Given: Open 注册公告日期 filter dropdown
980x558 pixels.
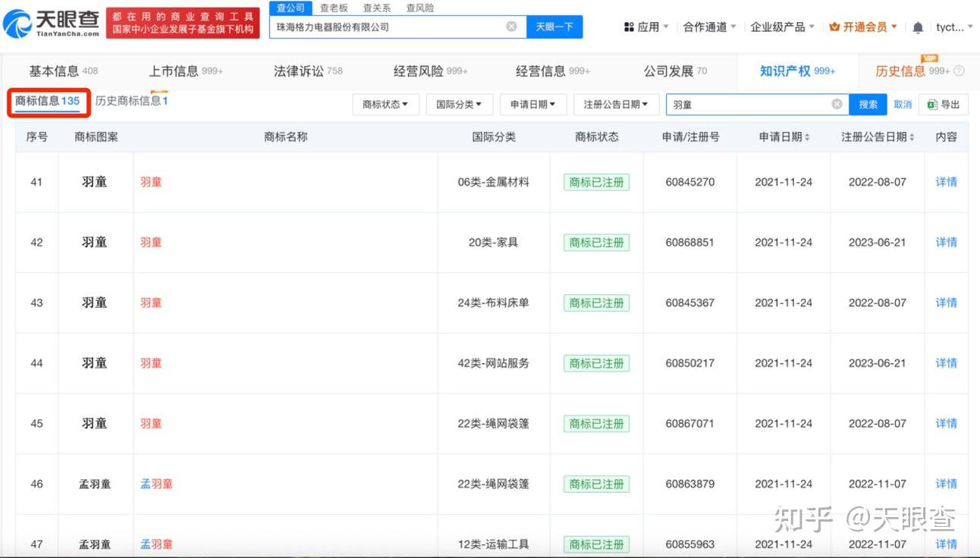Looking at the screenshot, I should coord(616,105).
